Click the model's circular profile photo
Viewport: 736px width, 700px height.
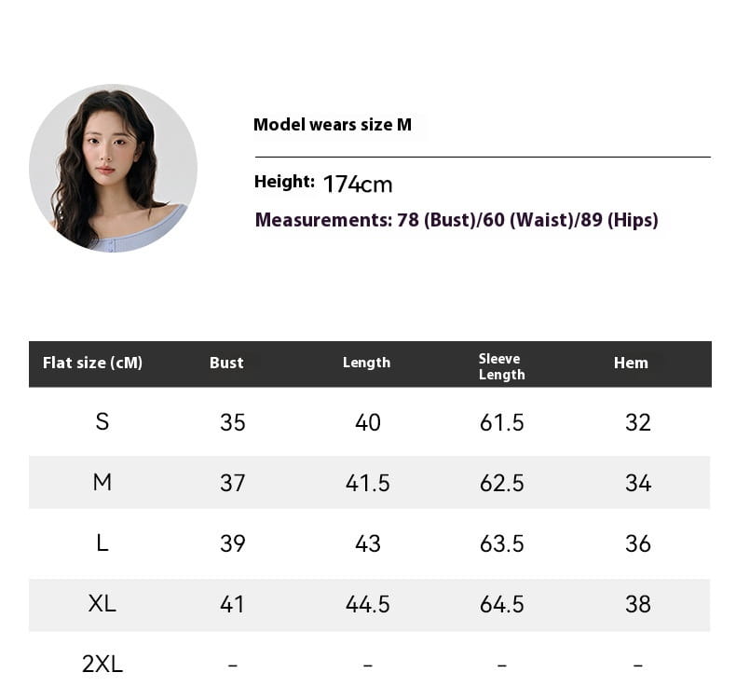113,169
